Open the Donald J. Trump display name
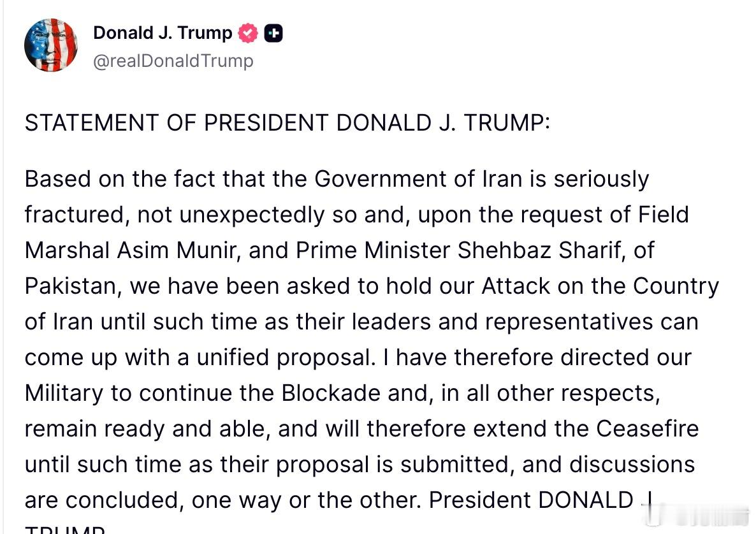Viewport: 756px width, 534px height. (x=163, y=33)
